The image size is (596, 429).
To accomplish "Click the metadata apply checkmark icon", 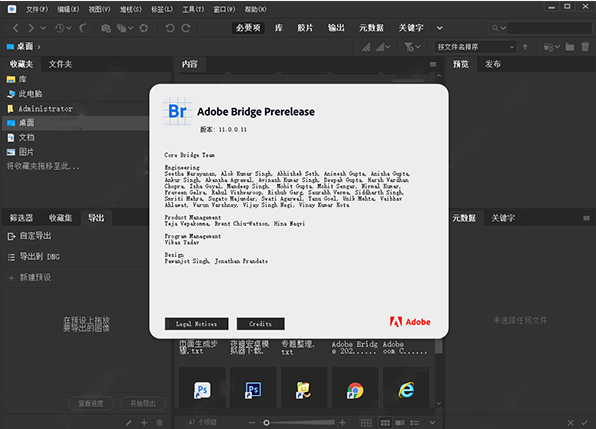I will [x=585, y=423].
